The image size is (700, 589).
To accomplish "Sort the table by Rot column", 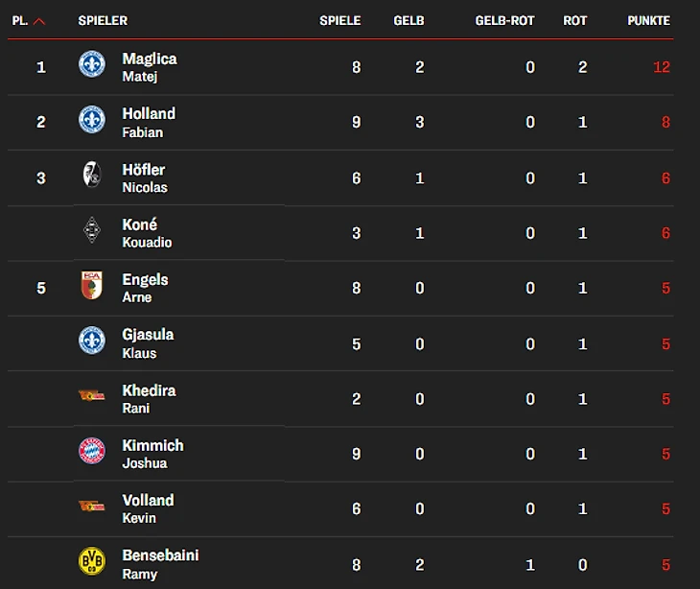I will pos(575,21).
